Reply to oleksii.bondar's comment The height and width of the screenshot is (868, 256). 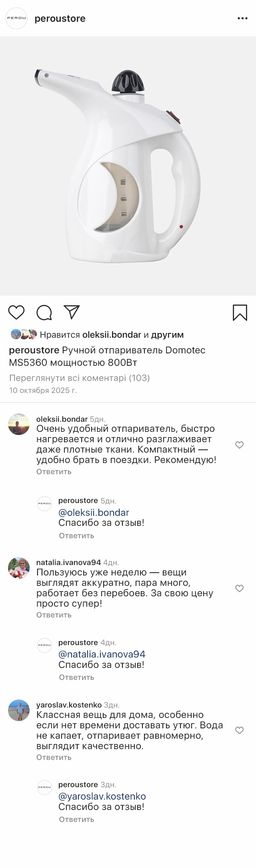point(54,471)
